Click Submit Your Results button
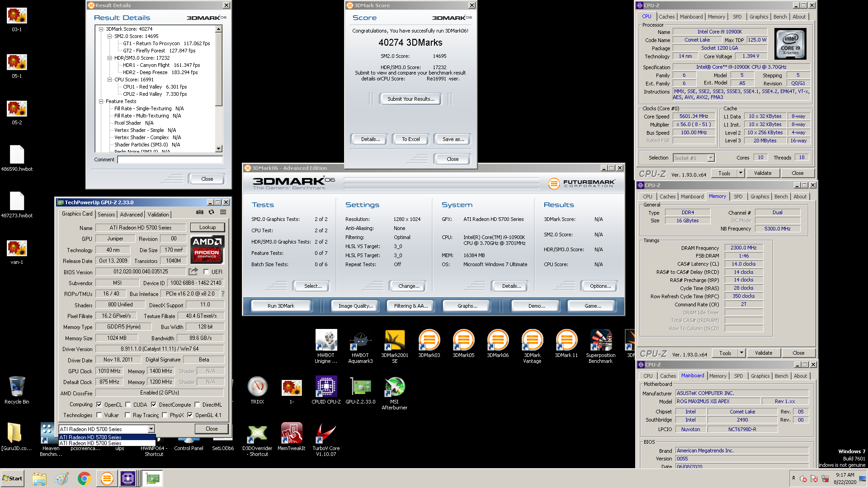This screenshot has height=488, width=868. click(410, 99)
